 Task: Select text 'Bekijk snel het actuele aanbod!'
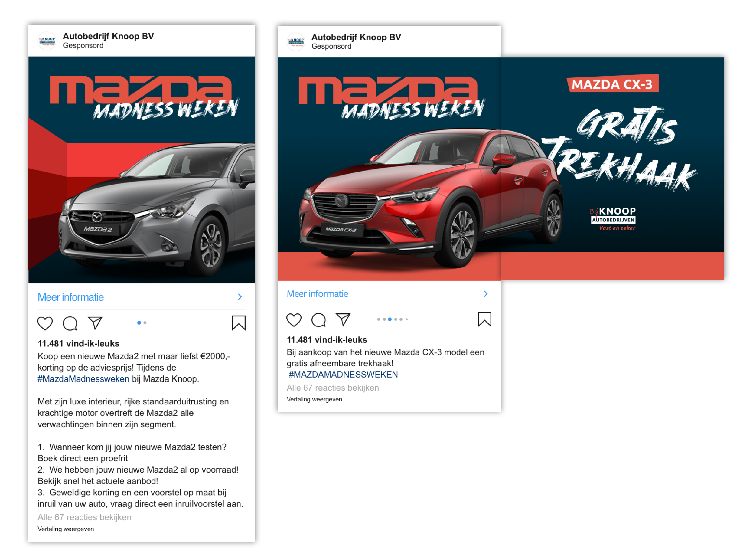tap(98, 481)
